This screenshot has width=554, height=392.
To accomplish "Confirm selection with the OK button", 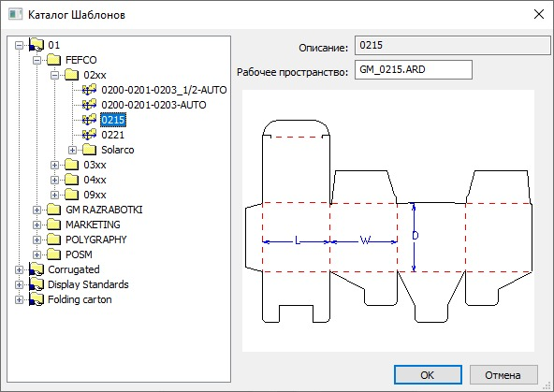I will pos(428,375).
